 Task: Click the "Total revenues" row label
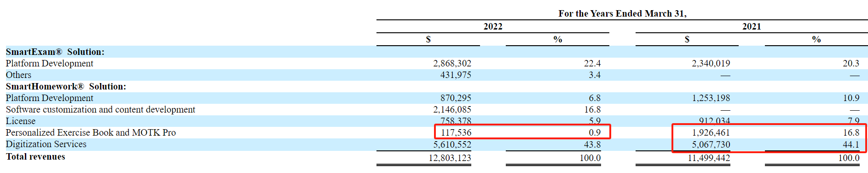tap(35, 156)
